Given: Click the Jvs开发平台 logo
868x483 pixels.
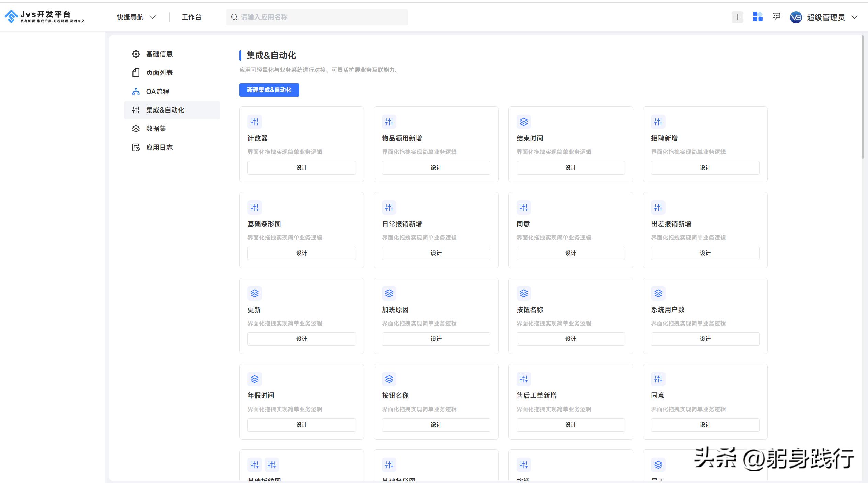Looking at the screenshot, I should pyautogui.click(x=45, y=16).
